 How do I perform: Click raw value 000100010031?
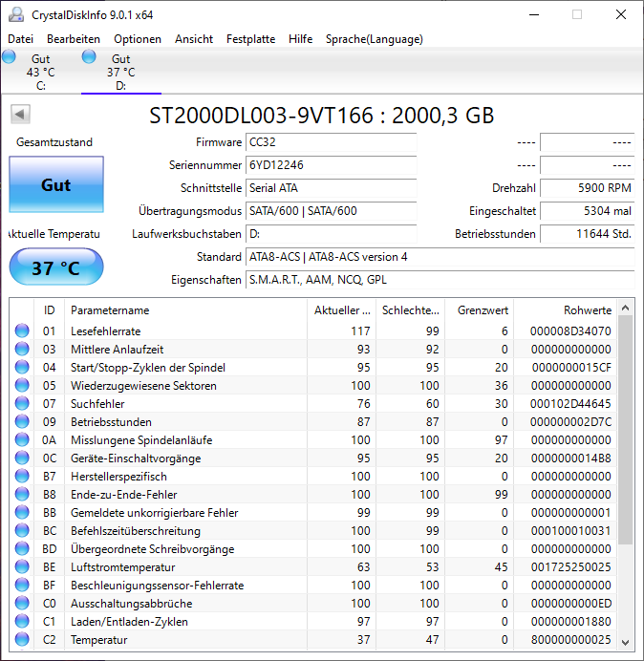(x=570, y=530)
